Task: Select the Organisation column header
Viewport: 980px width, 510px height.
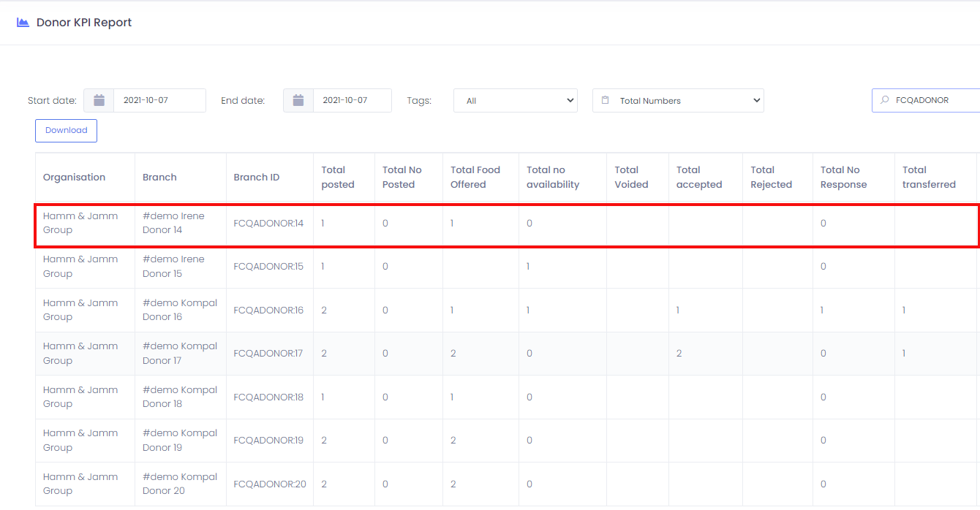Action: pyautogui.click(x=74, y=178)
